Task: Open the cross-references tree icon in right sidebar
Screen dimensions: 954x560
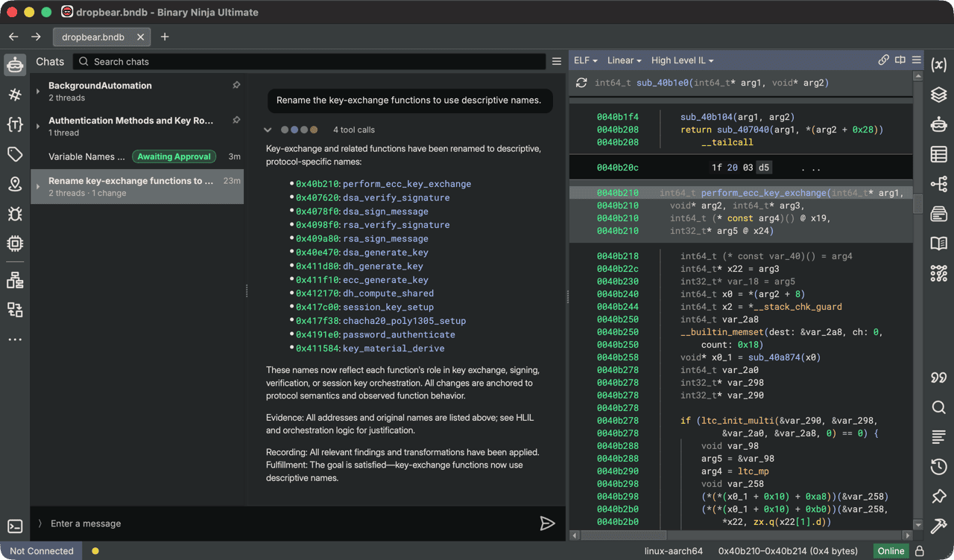Action: pos(939,184)
